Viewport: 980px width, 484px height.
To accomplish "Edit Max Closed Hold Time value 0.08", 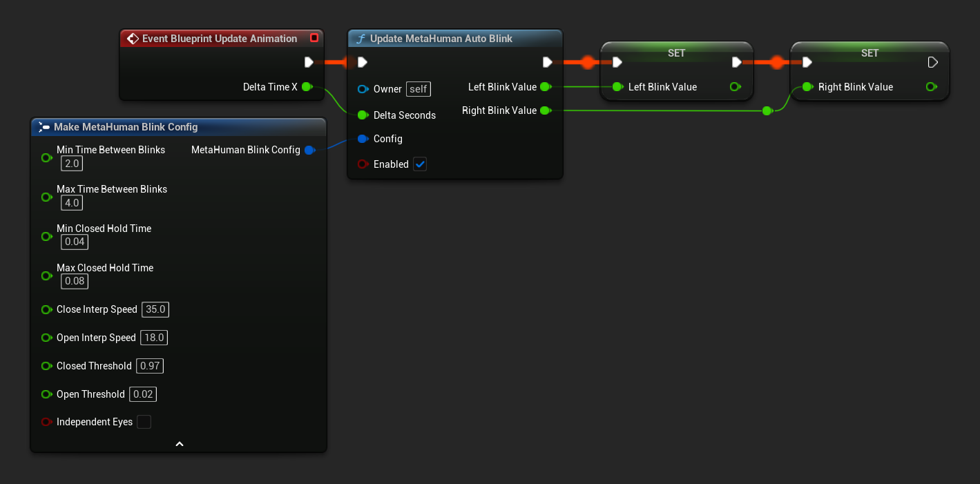I will click(74, 281).
